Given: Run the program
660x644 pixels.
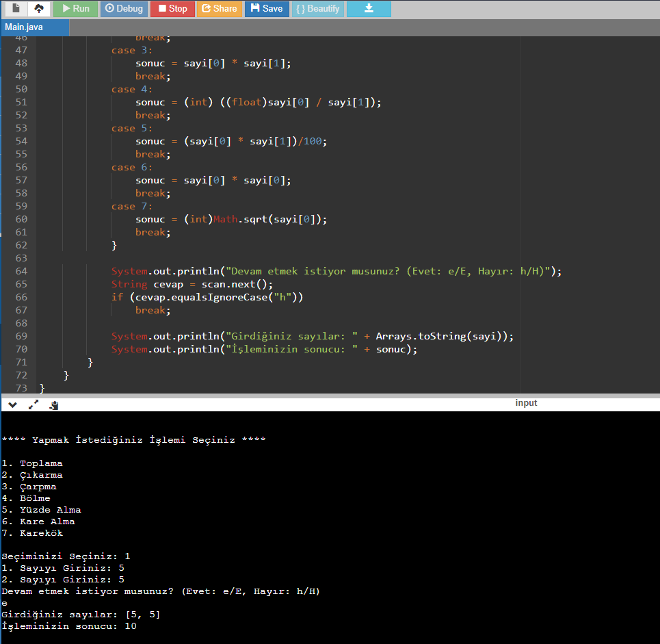Looking at the screenshot, I should click(x=75, y=9).
